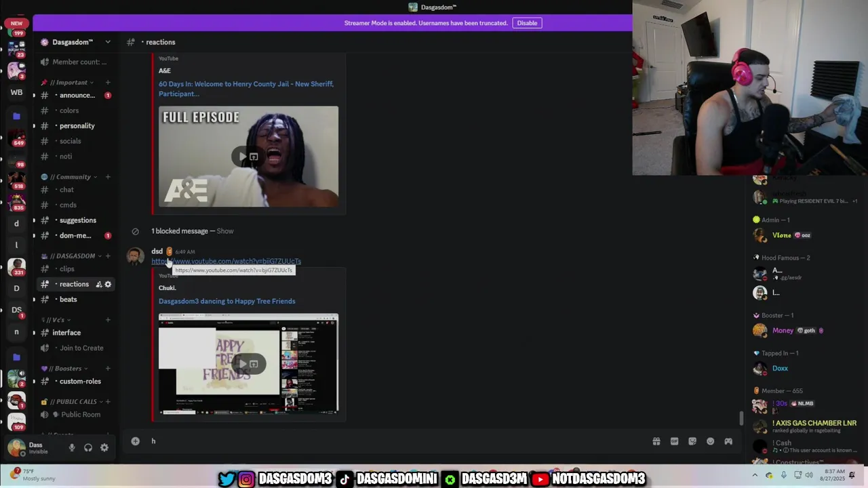Open the colors channel
This screenshot has height=488, width=868.
(75, 110)
